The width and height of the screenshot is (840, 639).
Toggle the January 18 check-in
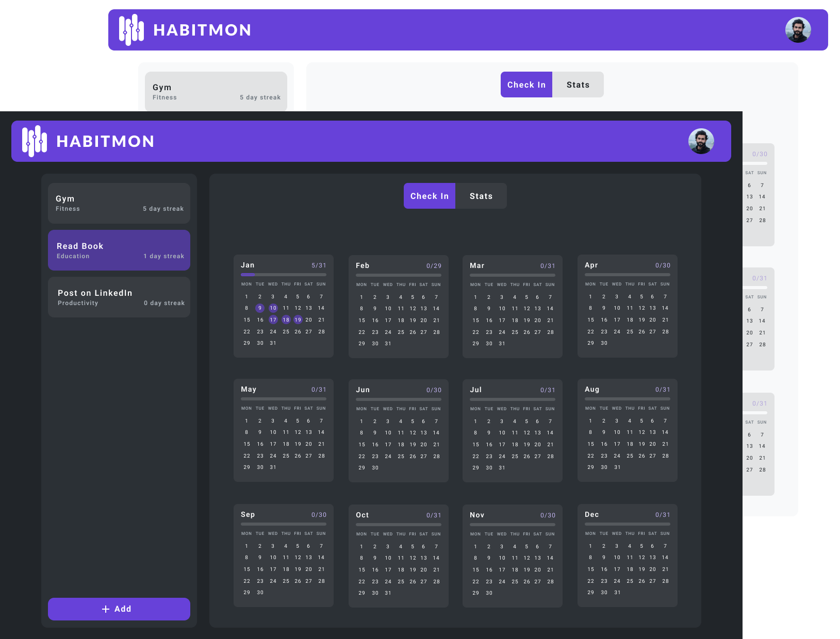(x=286, y=320)
